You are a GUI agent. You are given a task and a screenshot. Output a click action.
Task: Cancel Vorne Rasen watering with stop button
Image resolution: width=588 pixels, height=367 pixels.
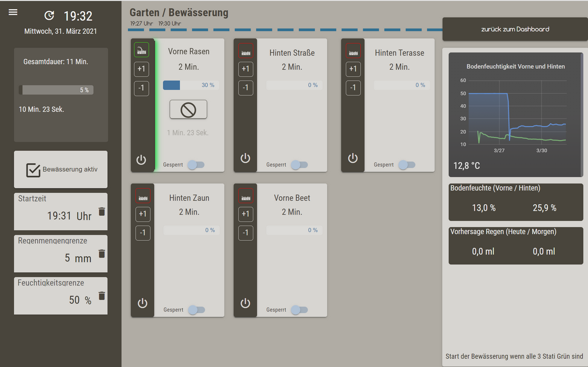[188, 109]
